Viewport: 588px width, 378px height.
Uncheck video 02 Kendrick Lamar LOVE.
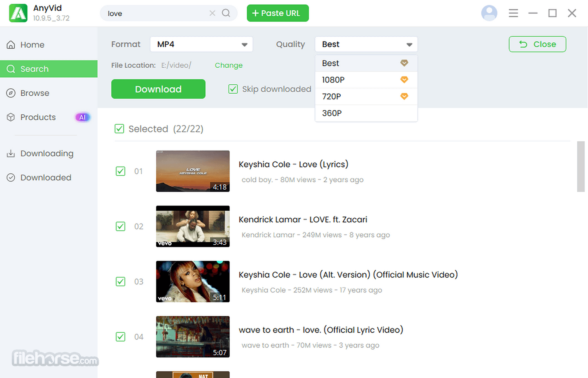[121, 227]
